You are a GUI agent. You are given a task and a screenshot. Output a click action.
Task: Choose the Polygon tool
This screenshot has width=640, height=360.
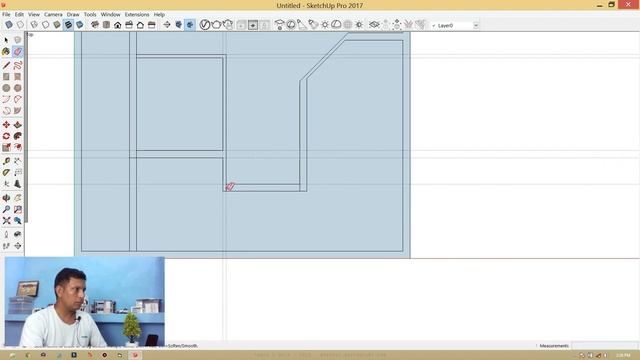click(18, 88)
